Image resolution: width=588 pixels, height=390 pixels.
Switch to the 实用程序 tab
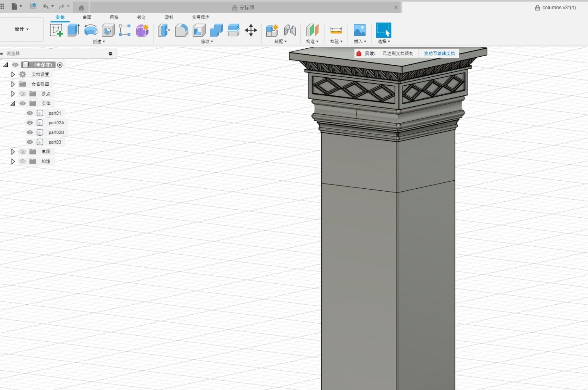pos(200,17)
